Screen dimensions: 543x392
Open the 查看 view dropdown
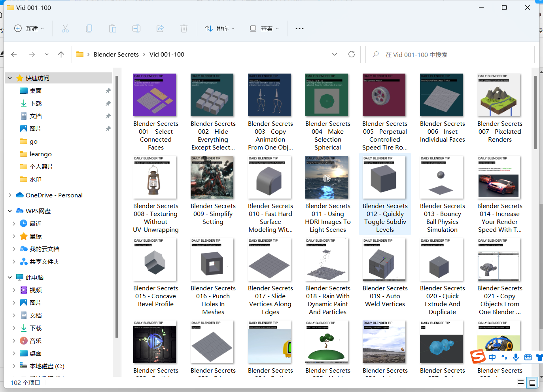[264, 28]
